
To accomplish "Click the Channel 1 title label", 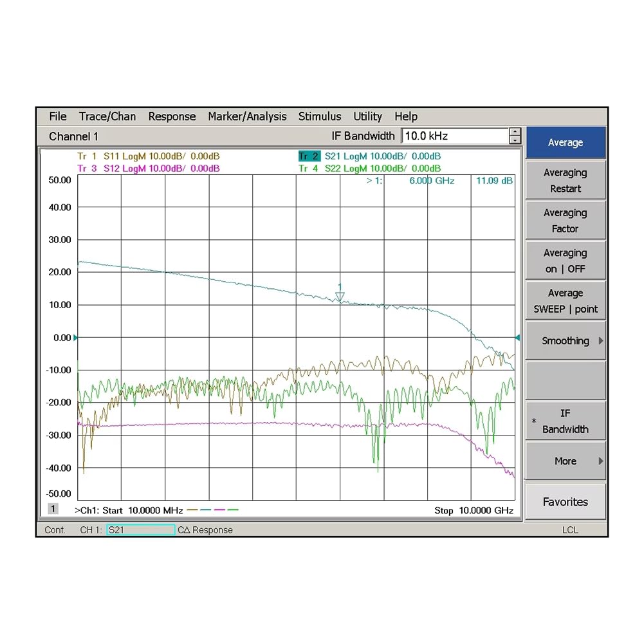I will click(x=73, y=136).
